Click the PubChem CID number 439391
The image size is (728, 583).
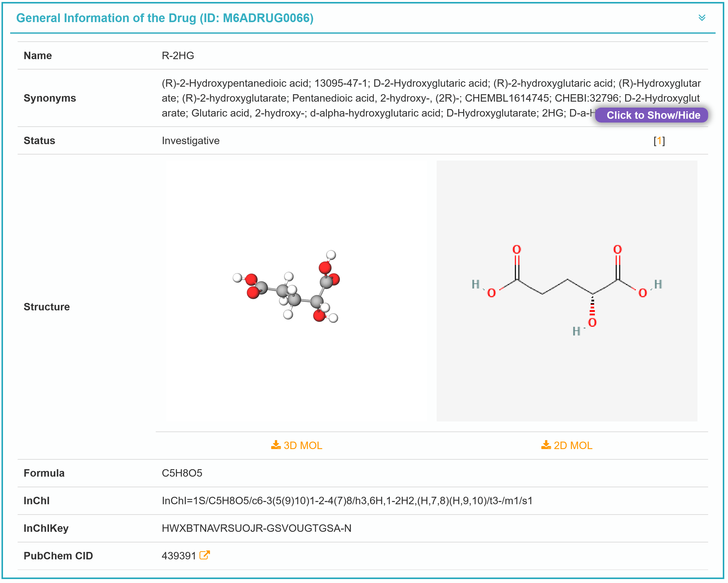point(179,556)
